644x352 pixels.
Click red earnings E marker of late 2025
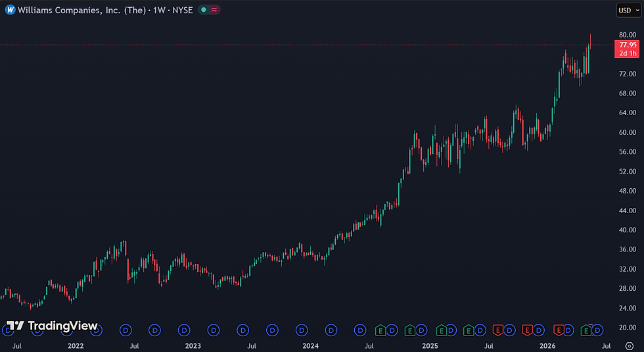pyautogui.click(x=527, y=330)
